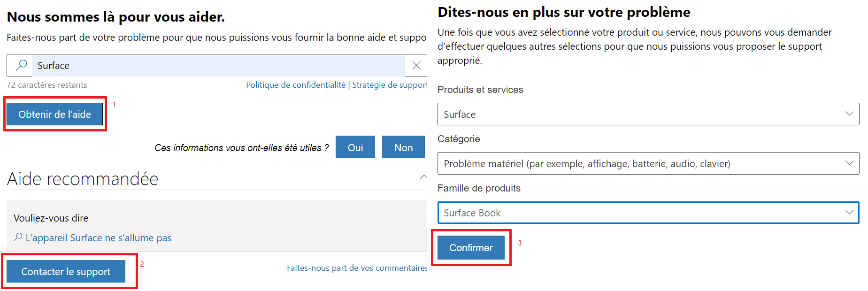
Task: Answer Oui to the feedback question
Action: pos(355,147)
